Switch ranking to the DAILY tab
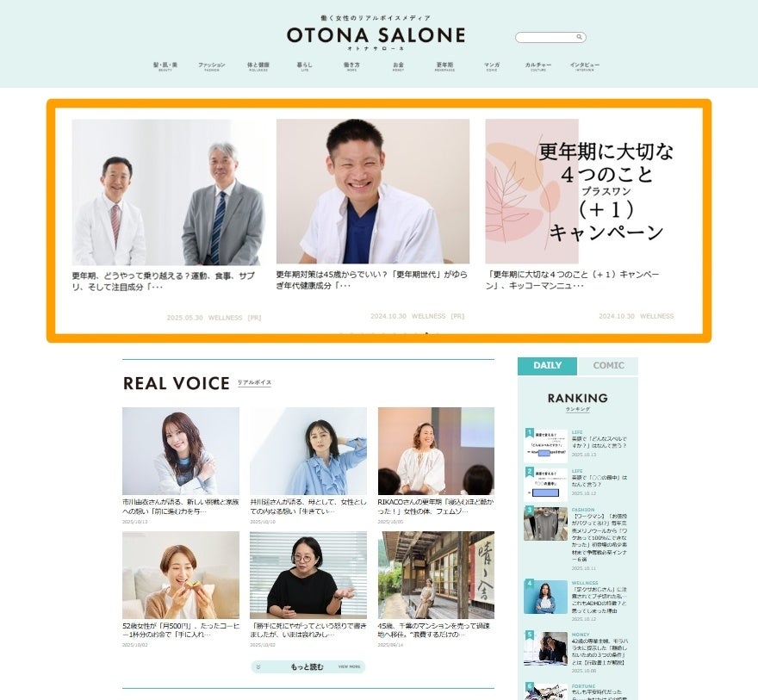 547,366
